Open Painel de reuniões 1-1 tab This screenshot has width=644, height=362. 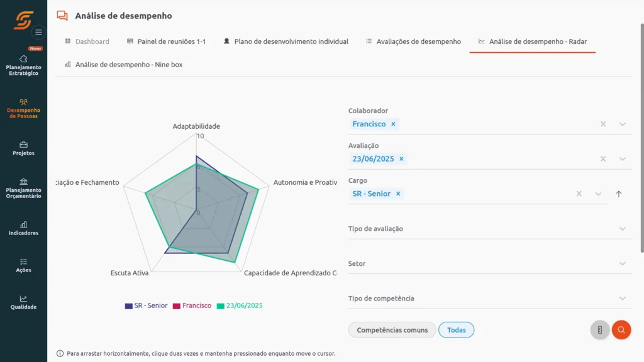tap(166, 41)
